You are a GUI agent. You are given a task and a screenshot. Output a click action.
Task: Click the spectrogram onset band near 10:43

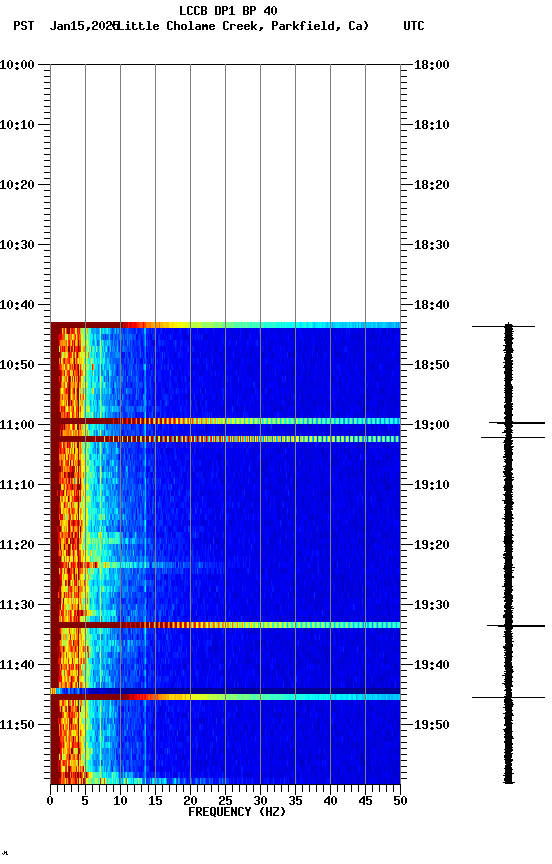225,325
